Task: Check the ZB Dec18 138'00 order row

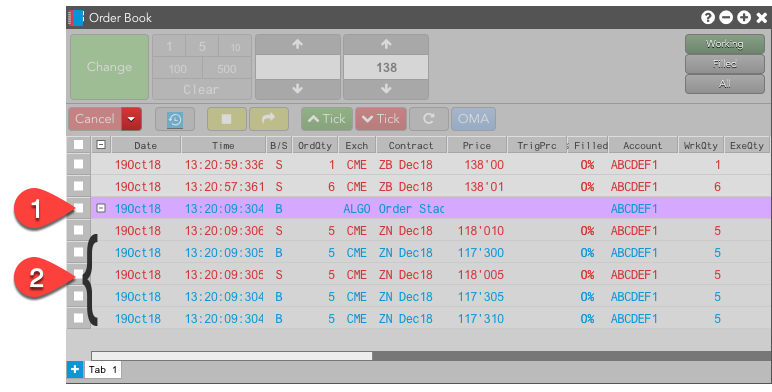Action: [x=78, y=164]
